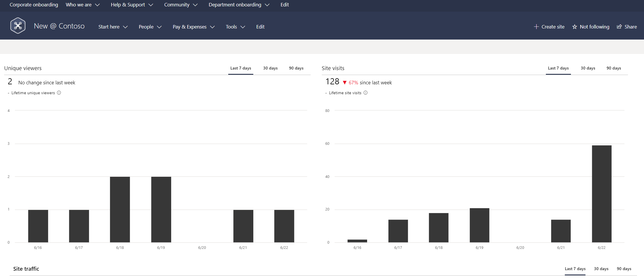Click the Site traffic heading
Viewport: 644px width, 280px height.
[26, 269]
